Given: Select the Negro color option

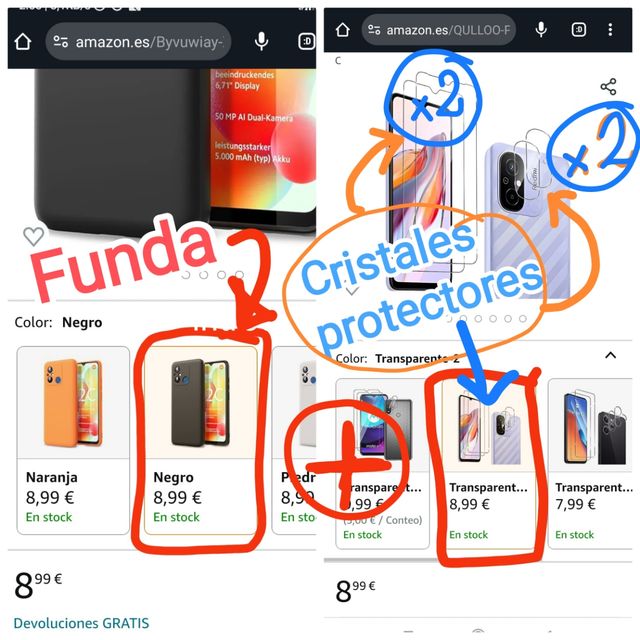Looking at the screenshot, I should pos(201,440).
